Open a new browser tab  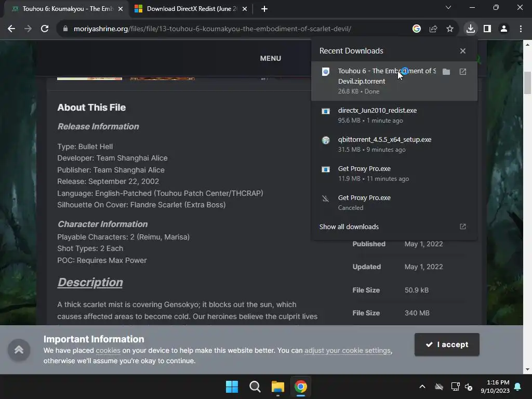pos(264,9)
